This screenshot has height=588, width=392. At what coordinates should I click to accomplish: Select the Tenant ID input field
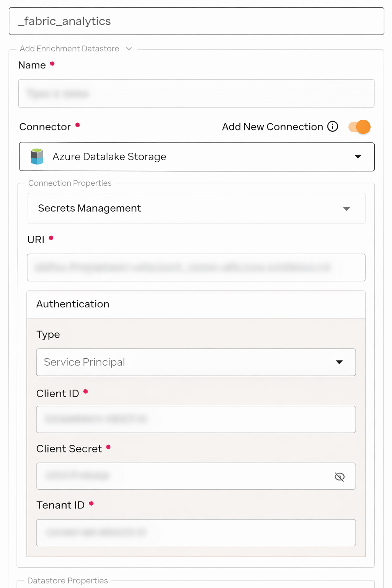[196, 532]
